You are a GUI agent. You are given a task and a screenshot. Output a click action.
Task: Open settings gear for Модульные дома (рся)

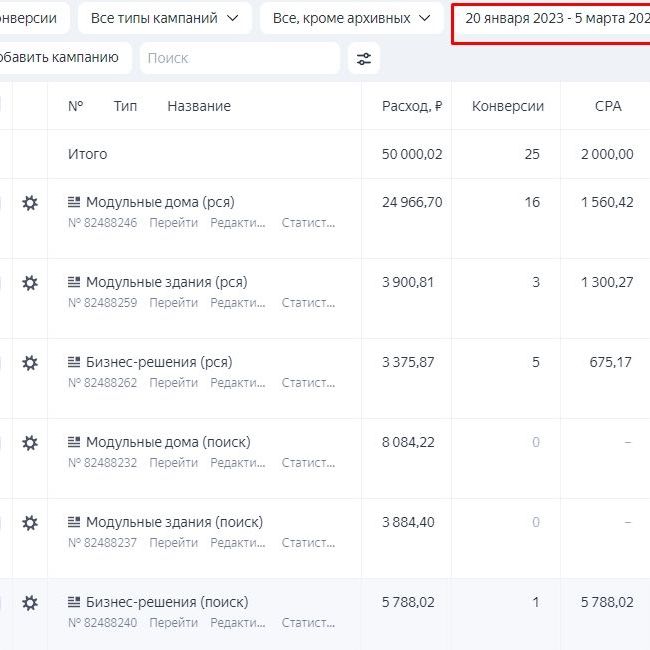30,203
